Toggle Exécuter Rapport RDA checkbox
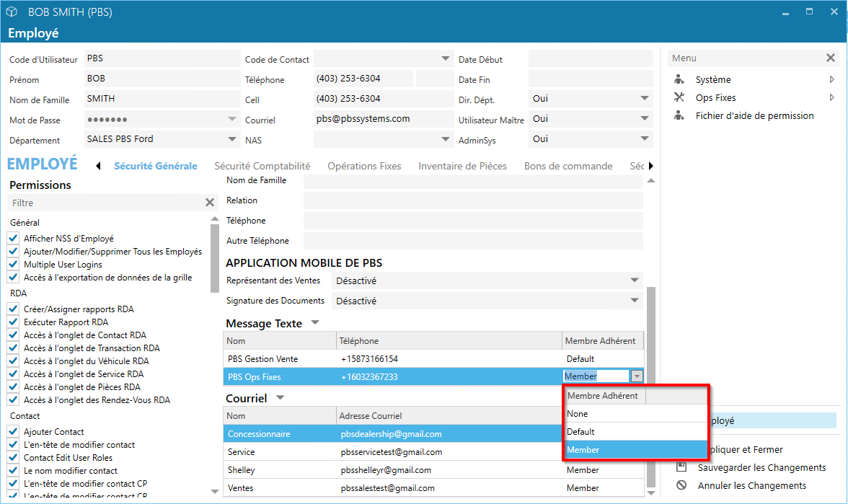This screenshot has width=848, height=504. point(13,322)
